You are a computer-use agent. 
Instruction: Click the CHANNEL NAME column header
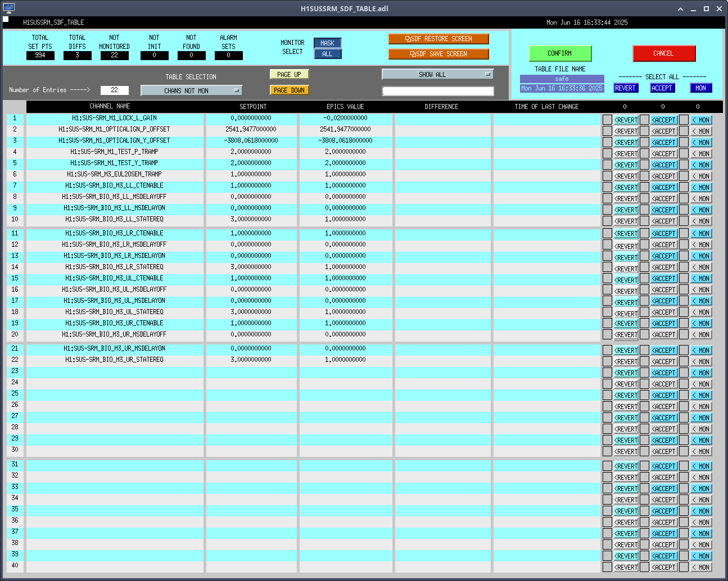pyautogui.click(x=110, y=106)
